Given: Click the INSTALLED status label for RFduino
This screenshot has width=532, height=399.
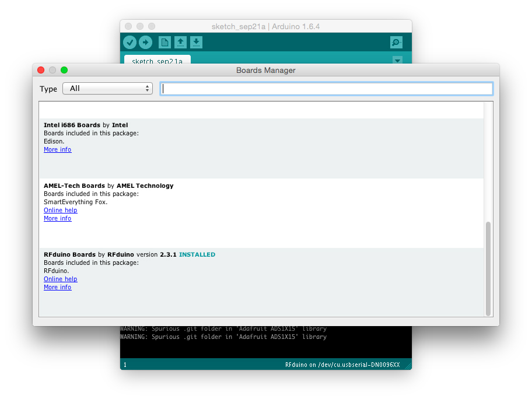Looking at the screenshot, I should [x=197, y=255].
